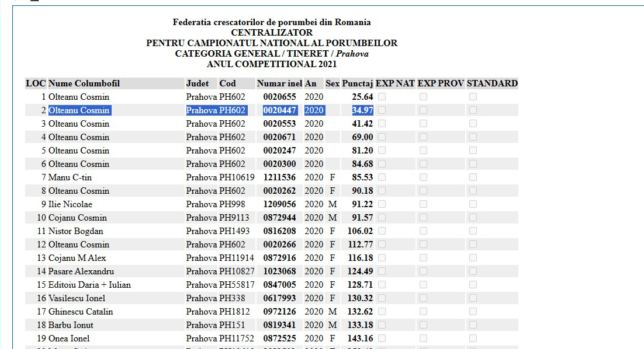Screen dimensions: 644x349
Task: Tick STANDARD checkbox for Barbu Ionut
Action: (x=473, y=325)
